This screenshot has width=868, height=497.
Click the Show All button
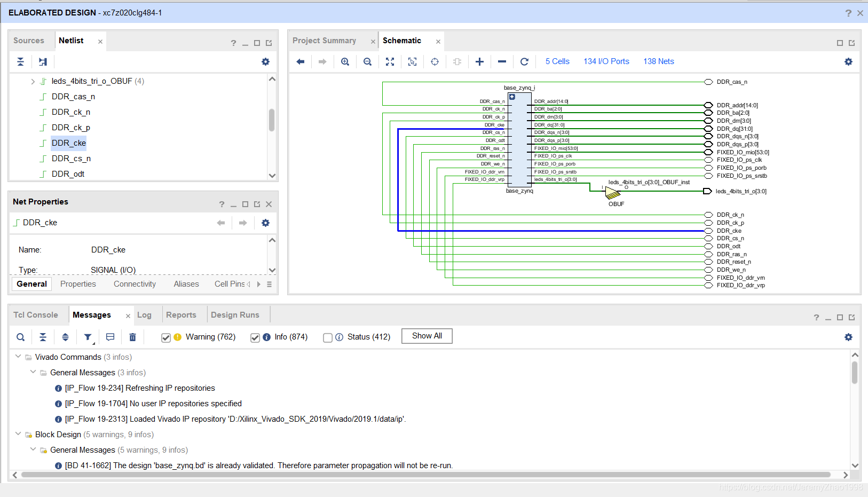[427, 336]
